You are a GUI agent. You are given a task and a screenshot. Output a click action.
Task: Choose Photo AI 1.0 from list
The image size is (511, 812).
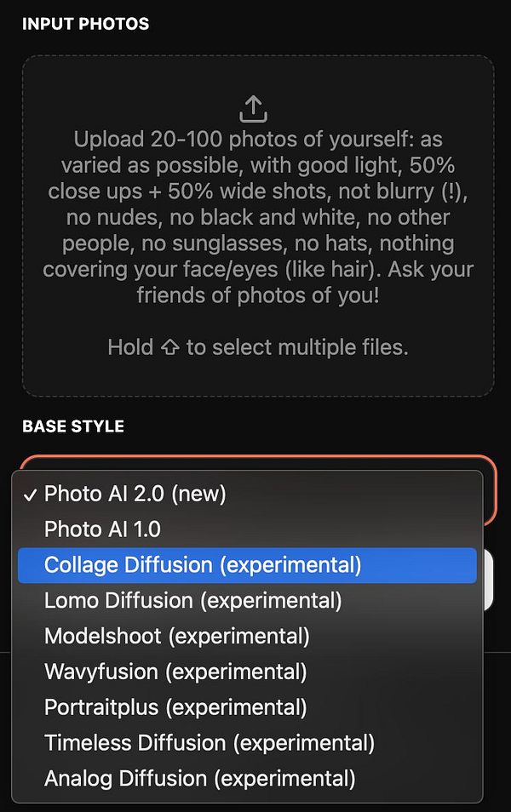[x=102, y=529]
